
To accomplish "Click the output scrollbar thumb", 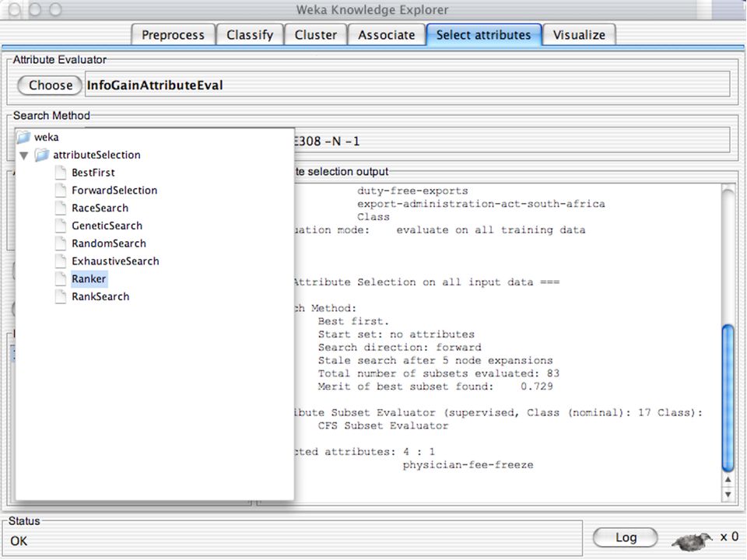I will click(728, 397).
